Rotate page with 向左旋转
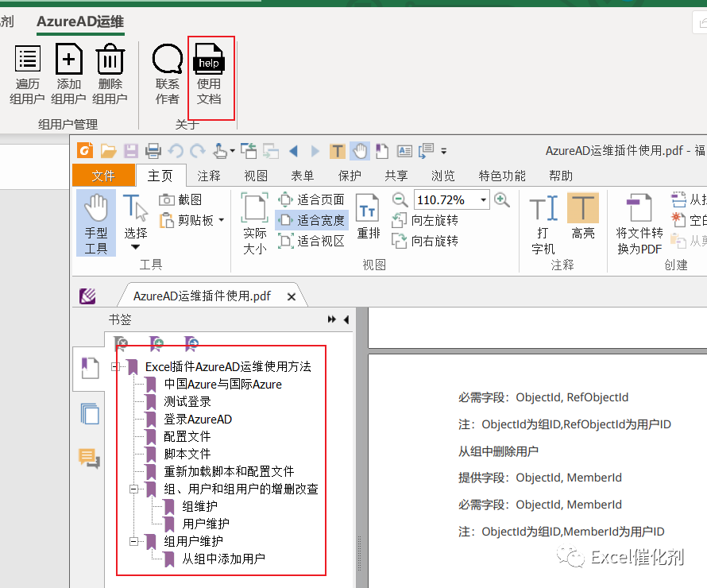The image size is (707, 588). [425, 221]
